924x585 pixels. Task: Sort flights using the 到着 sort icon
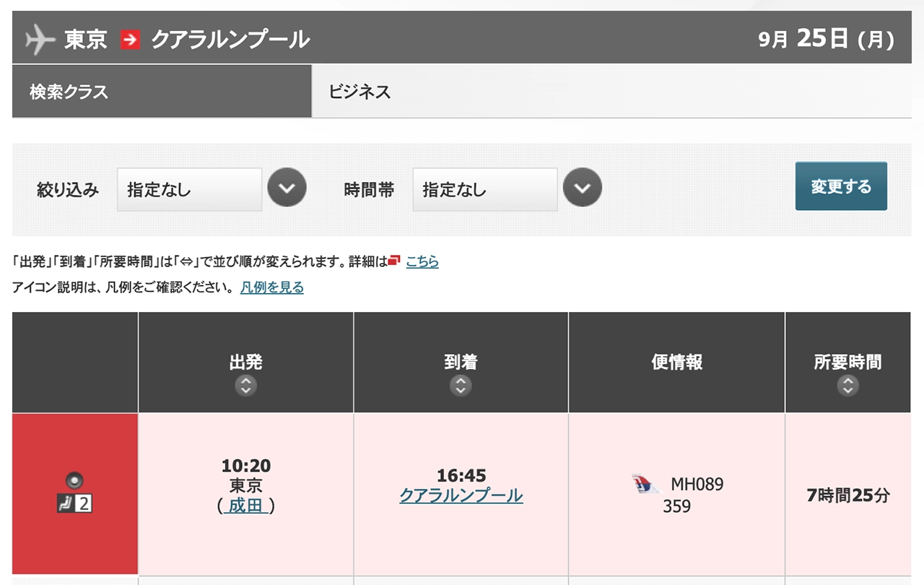[x=461, y=386]
